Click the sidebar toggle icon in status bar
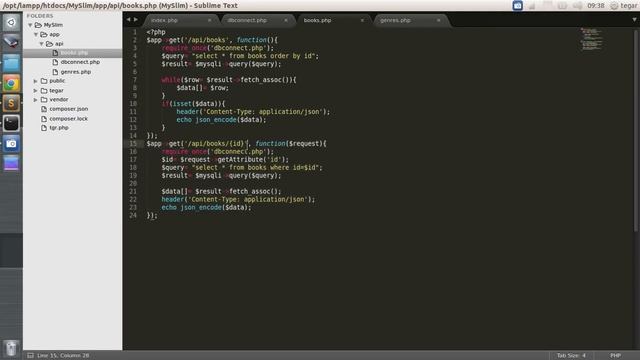The height and width of the screenshot is (360, 640). coord(30,356)
